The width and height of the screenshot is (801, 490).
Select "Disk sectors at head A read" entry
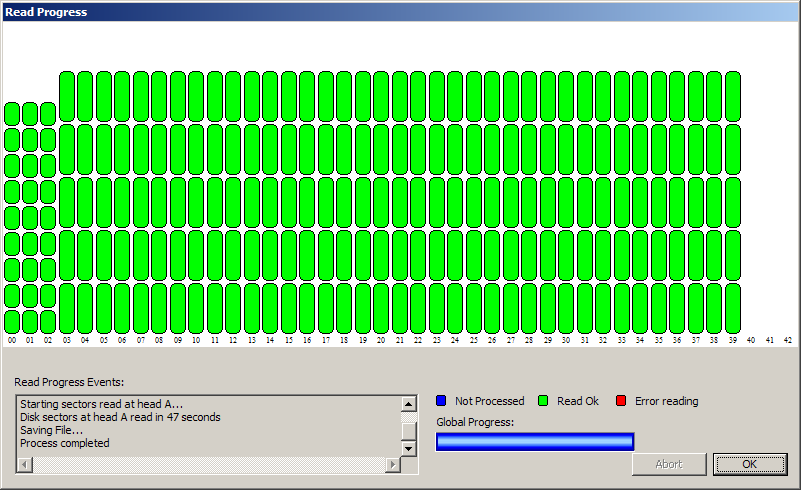[120, 417]
